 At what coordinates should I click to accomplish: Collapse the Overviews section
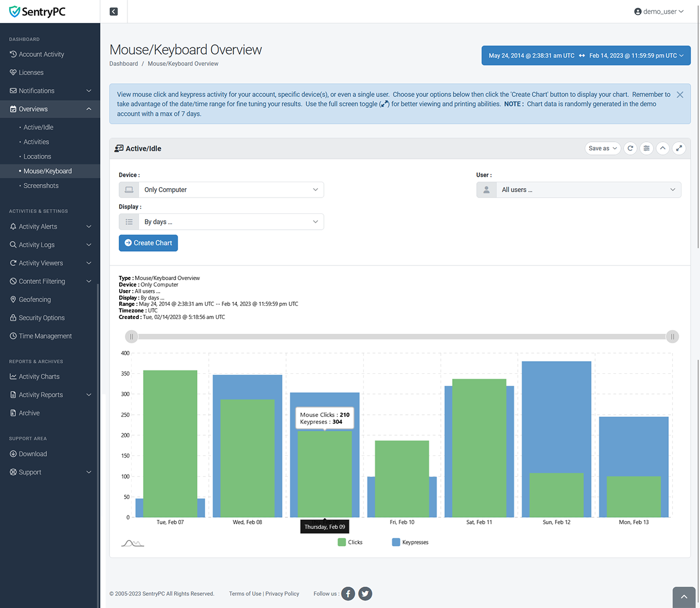pyautogui.click(x=50, y=109)
